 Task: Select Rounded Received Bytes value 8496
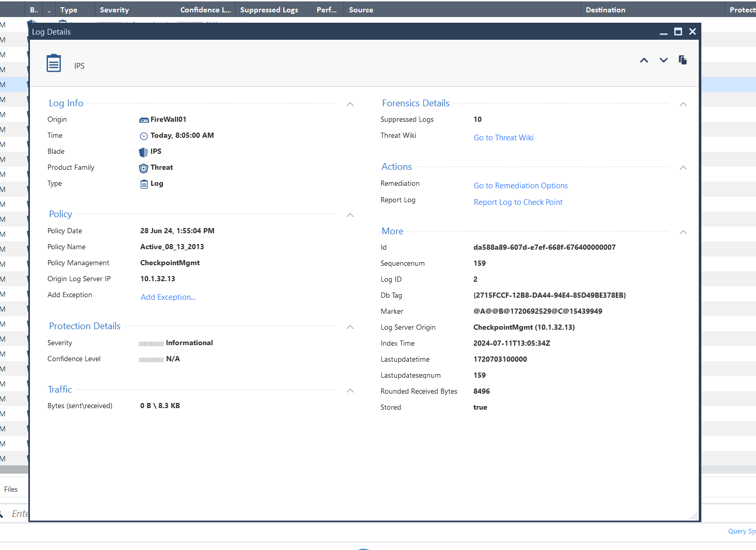pos(482,391)
